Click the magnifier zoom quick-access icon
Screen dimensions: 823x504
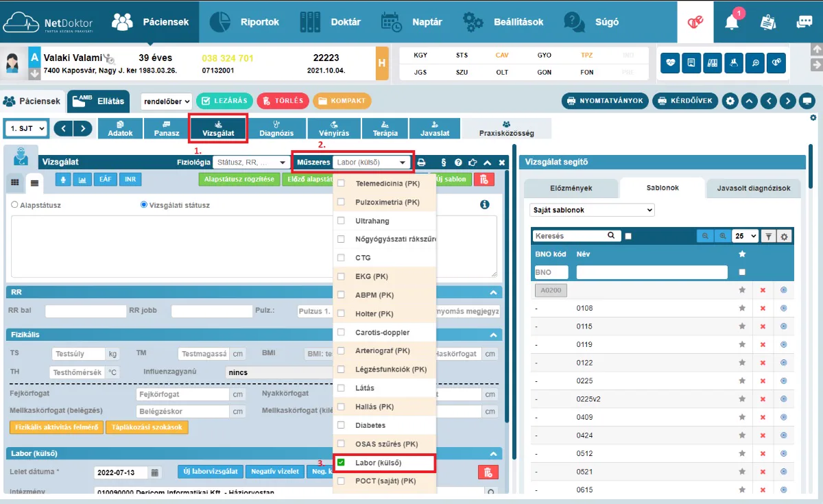tap(755, 62)
